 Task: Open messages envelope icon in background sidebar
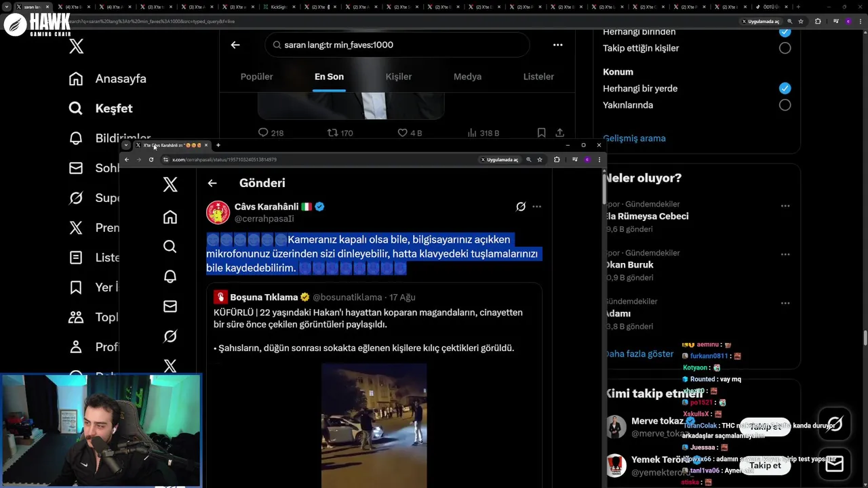click(x=76, y=168)
